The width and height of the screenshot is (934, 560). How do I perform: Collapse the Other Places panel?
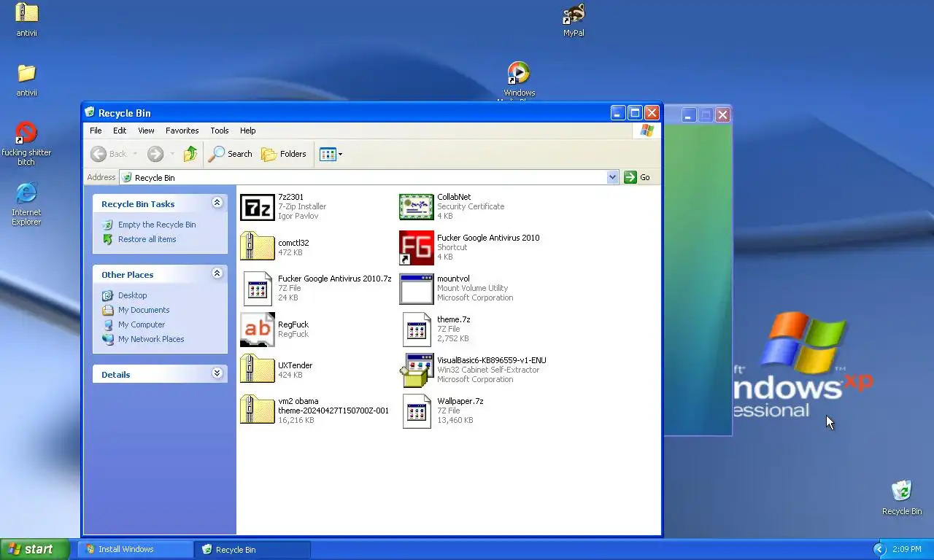point(217,273)
